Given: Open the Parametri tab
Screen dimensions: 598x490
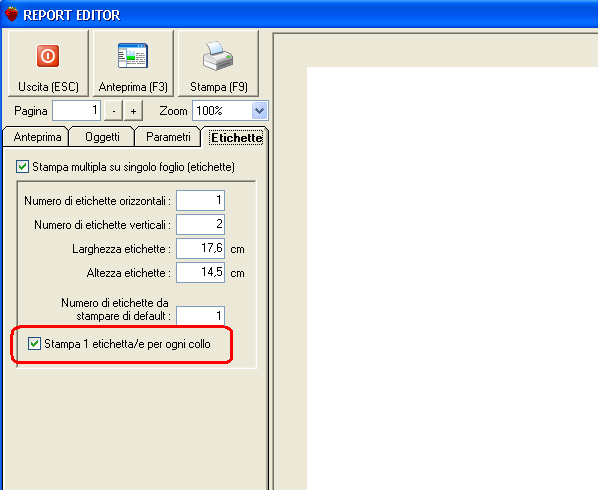Looking at the screenshot, I should pyautogui.click(x=168, y=137).
